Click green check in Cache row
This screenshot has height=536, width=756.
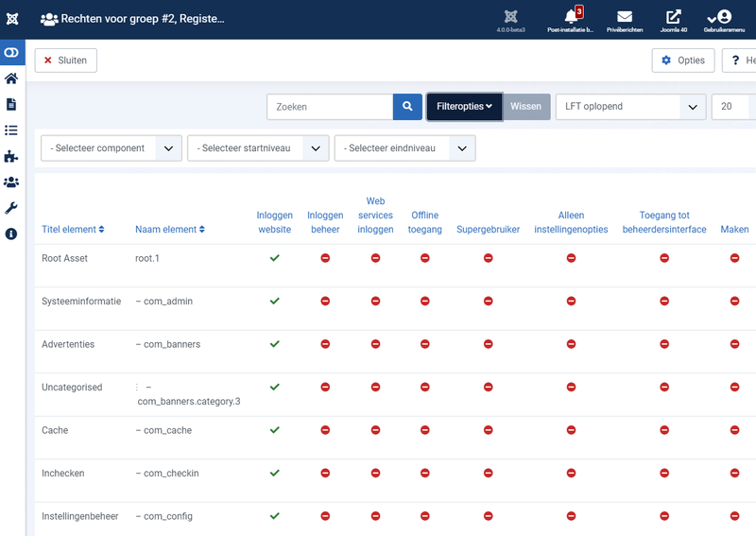pos(274,430)
